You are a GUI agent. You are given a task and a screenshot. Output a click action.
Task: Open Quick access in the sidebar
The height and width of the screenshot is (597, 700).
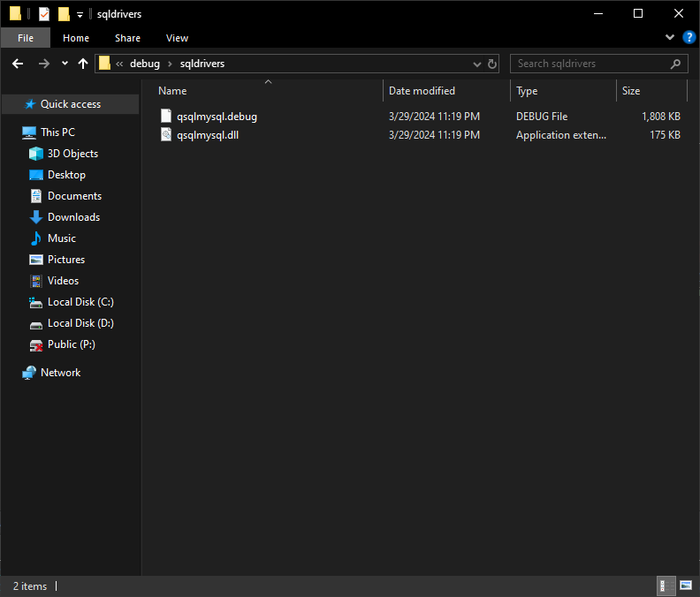[71, 104]
